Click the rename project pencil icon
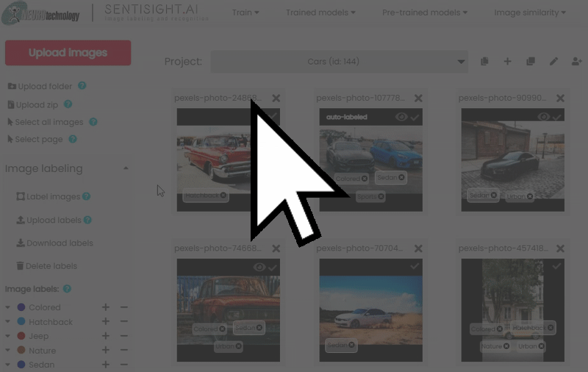 [x=553, y=62]
